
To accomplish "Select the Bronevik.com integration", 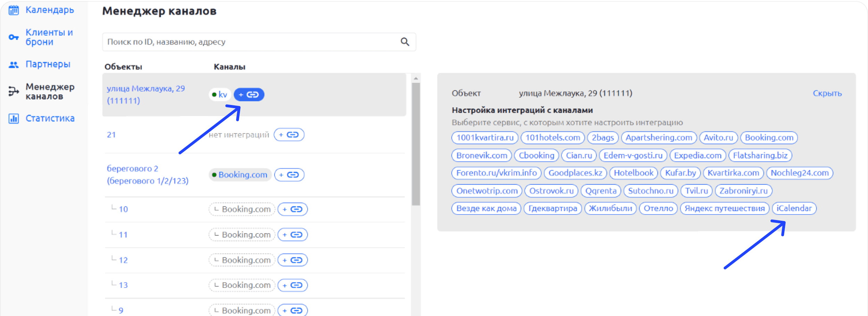I will (x=482, y=155).
